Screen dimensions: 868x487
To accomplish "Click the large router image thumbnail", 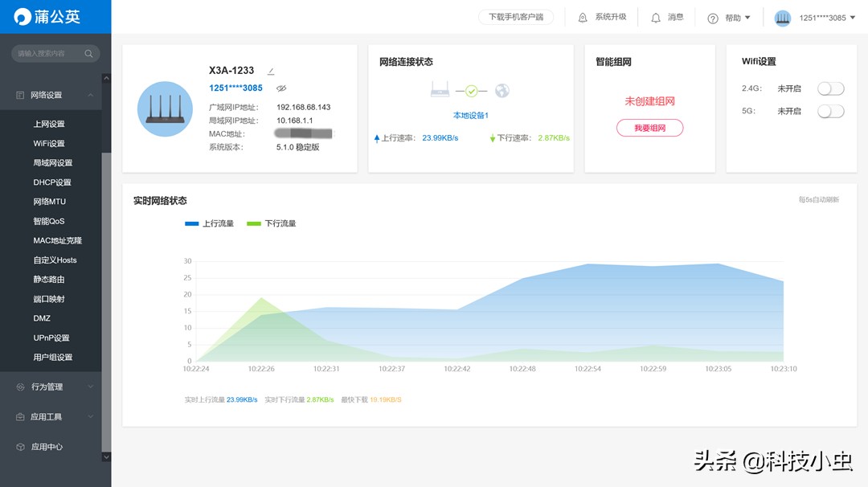I will pyautogui.click(x=165, y=109).
